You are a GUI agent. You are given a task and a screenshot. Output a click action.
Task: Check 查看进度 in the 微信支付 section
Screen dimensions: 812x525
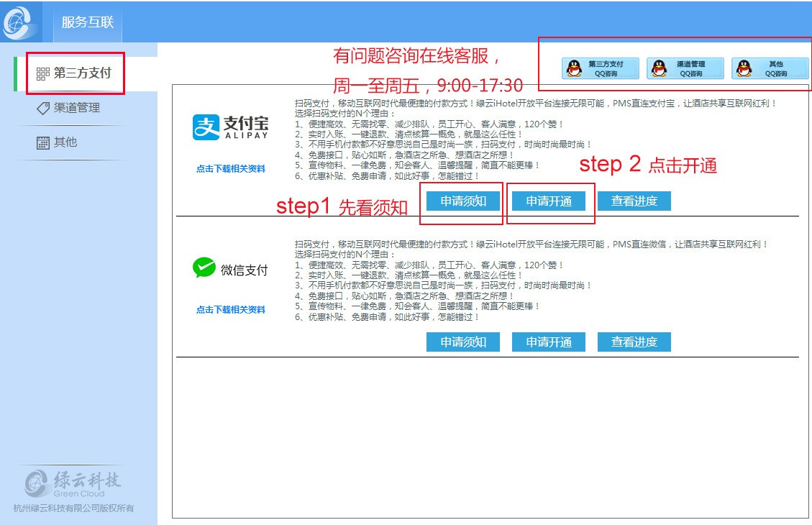(634, 342)
